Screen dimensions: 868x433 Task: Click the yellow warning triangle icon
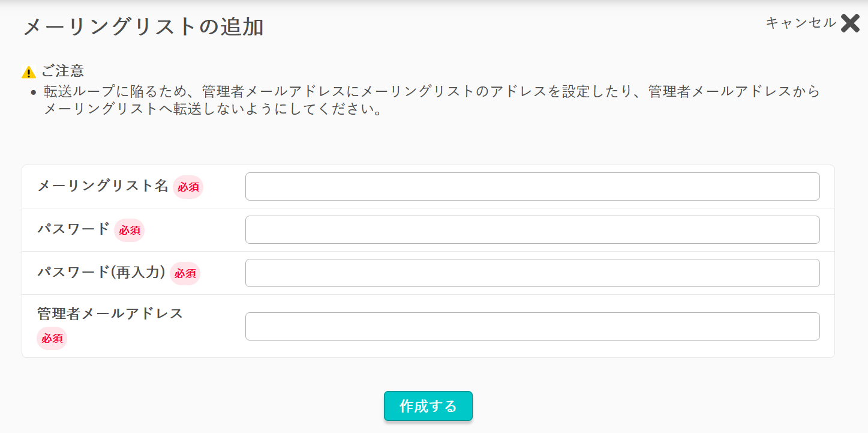[x=29, y=72]
